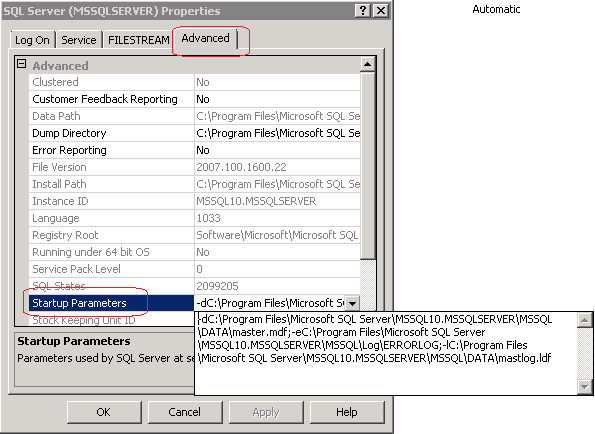Select the Advanced tab

click(x=205, y=38)
